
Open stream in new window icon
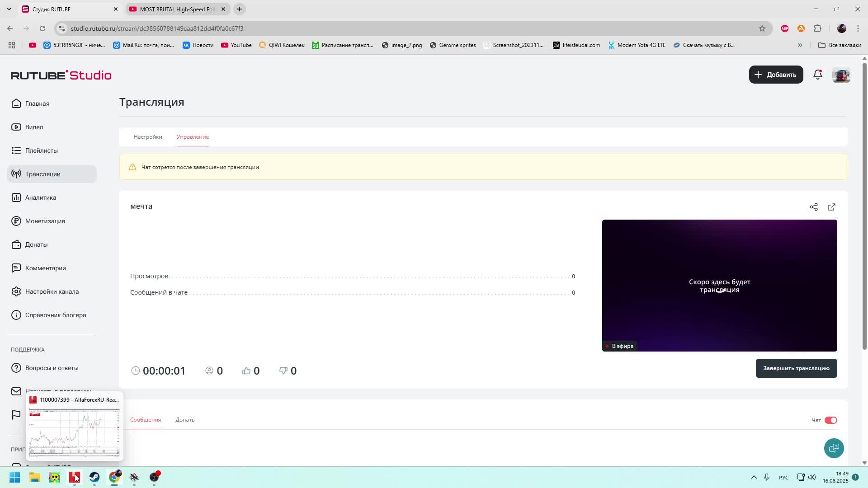[x=831, y=207]
